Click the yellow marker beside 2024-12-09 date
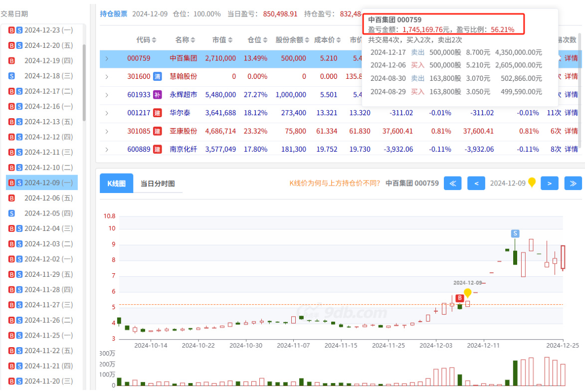Screen dimensions: 585x392 coord(532,183)
